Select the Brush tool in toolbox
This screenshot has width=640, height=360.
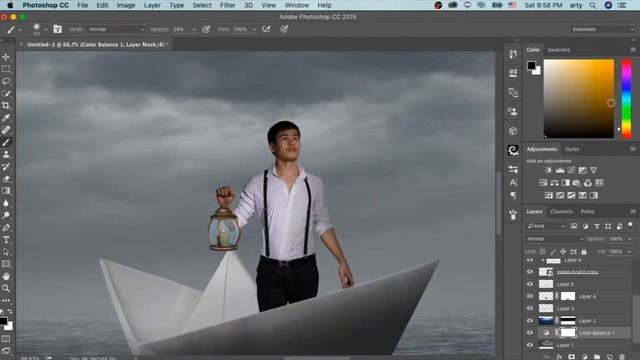(x=6, y=142)
